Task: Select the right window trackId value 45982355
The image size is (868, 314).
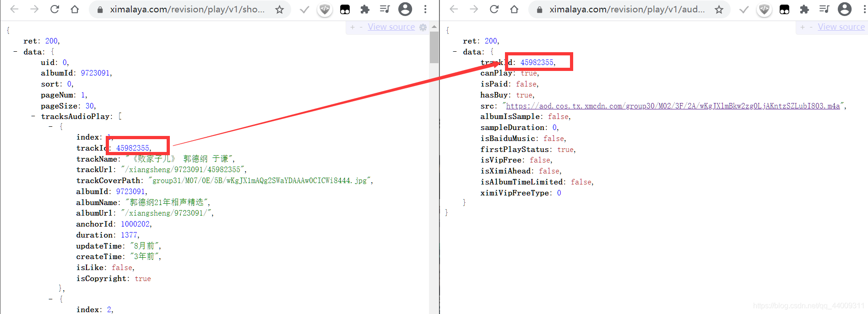Action: click(x=537, y=63)
